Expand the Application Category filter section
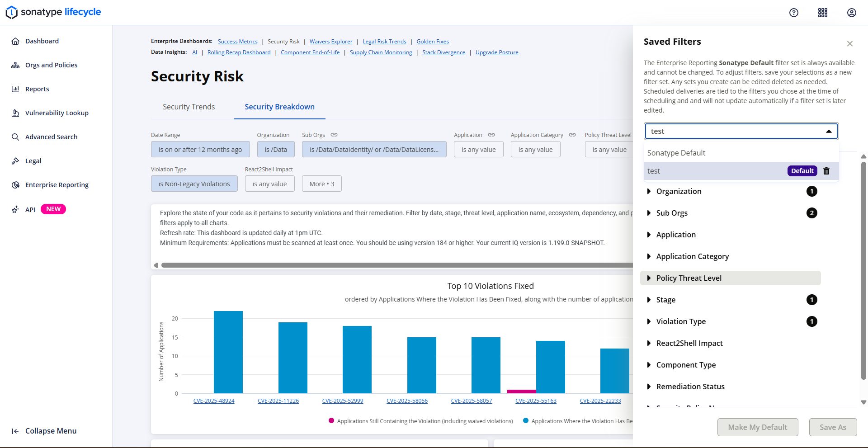The image size is (868, 448). point(731,256)
